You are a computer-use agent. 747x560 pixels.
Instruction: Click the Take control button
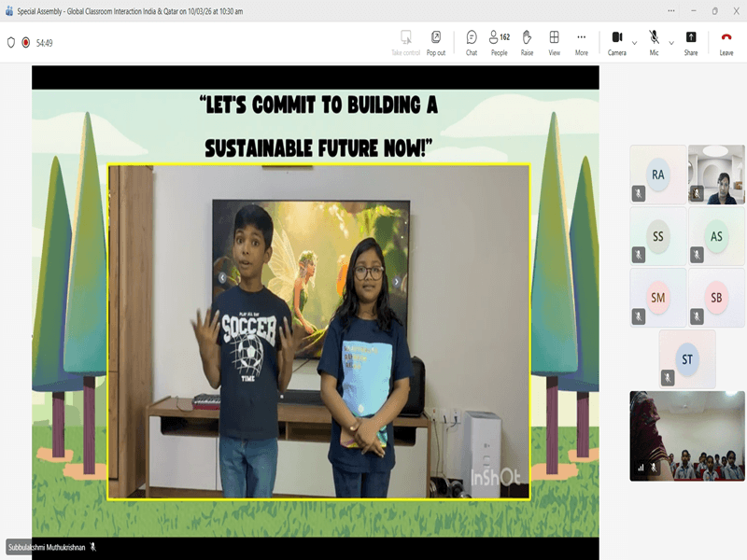pyautogui.click(x=405, y=41)
